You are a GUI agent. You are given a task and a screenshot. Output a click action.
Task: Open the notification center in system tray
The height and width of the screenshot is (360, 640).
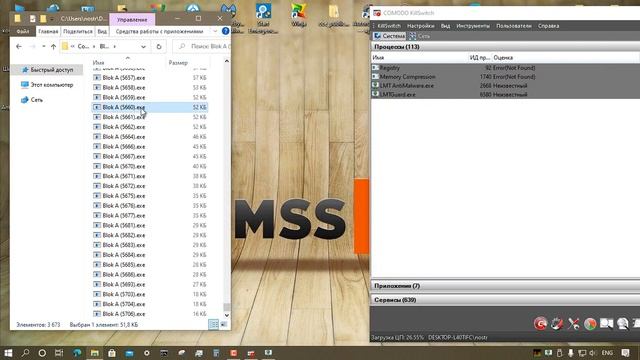[625, 353]
